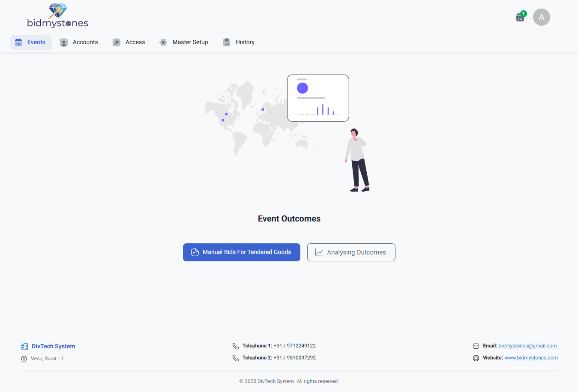578x392 pixels.
Task: Open the Access menu
Action: 129,42
